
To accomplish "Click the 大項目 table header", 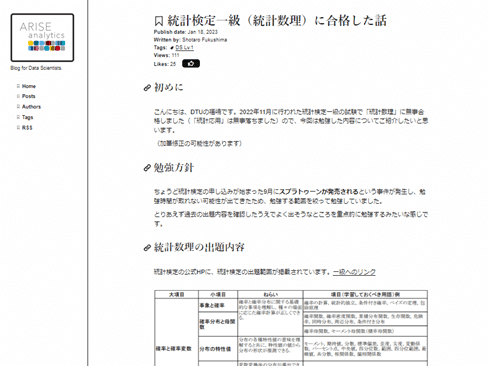I will click(177, 294).
